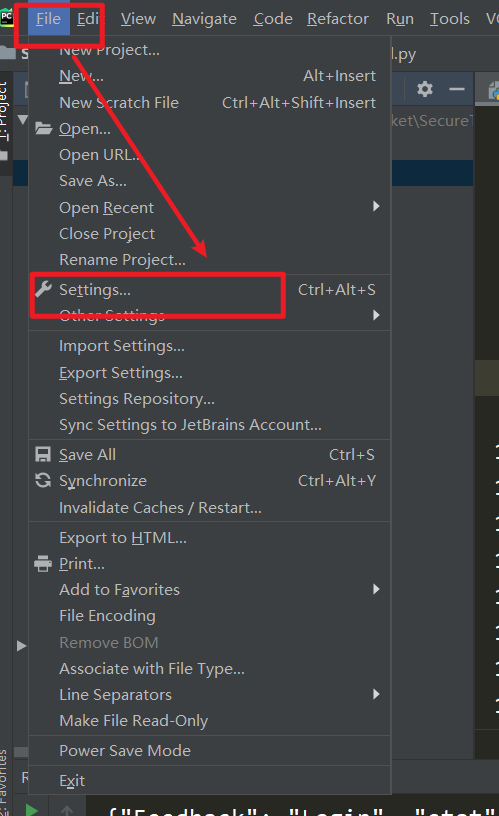
Task: Expand the Add to Favorites submenu
Action: pos(210,590)
